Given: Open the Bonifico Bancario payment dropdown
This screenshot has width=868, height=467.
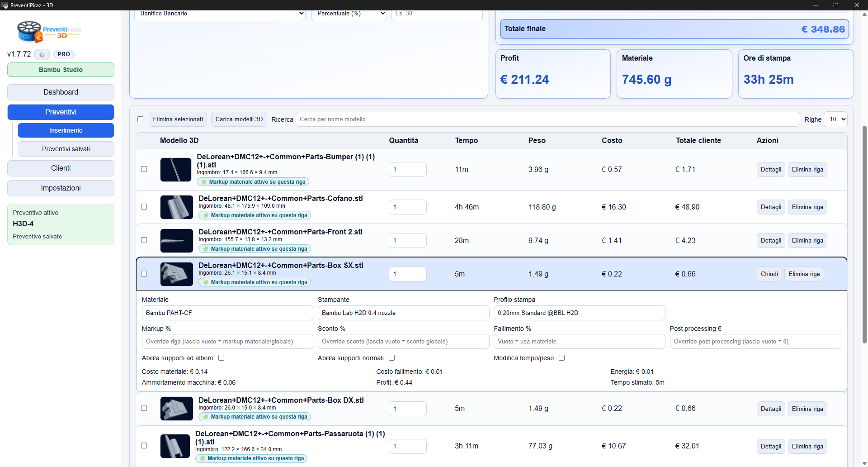Looking at the screenshot, I should [x=220, y=14].
